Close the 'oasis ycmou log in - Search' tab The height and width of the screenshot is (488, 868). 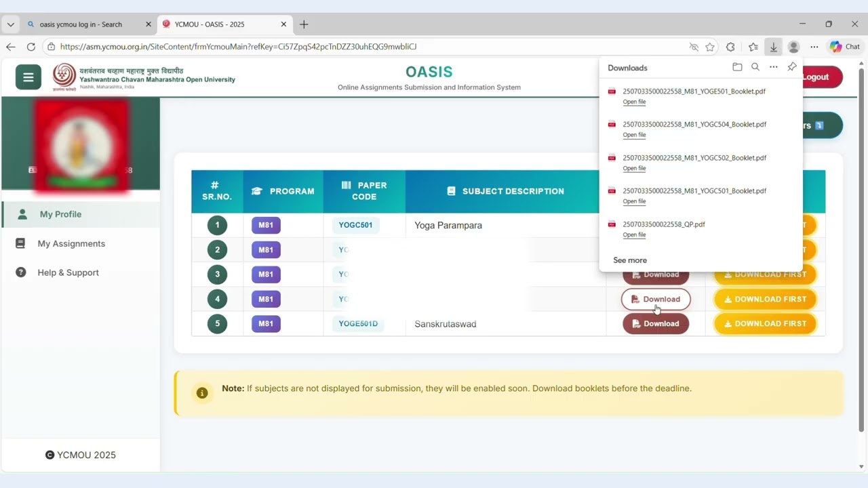pos(149,24)
